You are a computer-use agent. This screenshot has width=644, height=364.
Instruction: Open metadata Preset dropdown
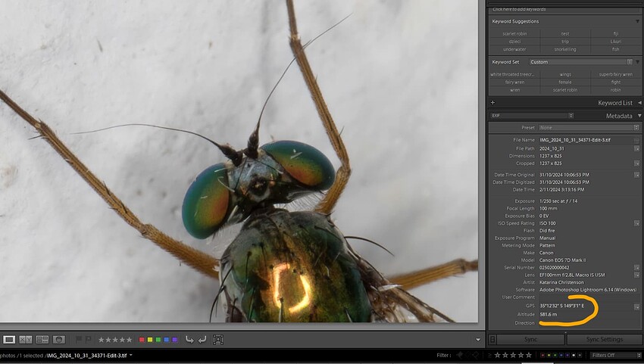(589, 128)
